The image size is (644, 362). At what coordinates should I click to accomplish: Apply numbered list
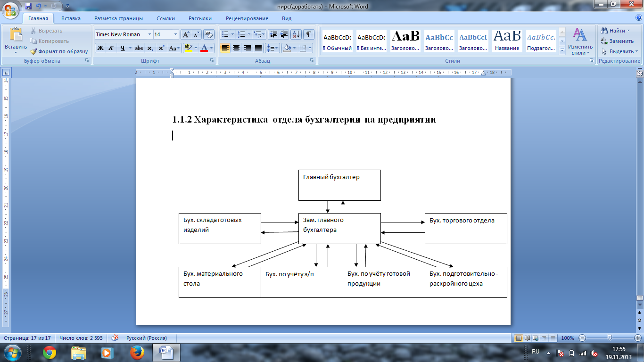coord(241,34)
